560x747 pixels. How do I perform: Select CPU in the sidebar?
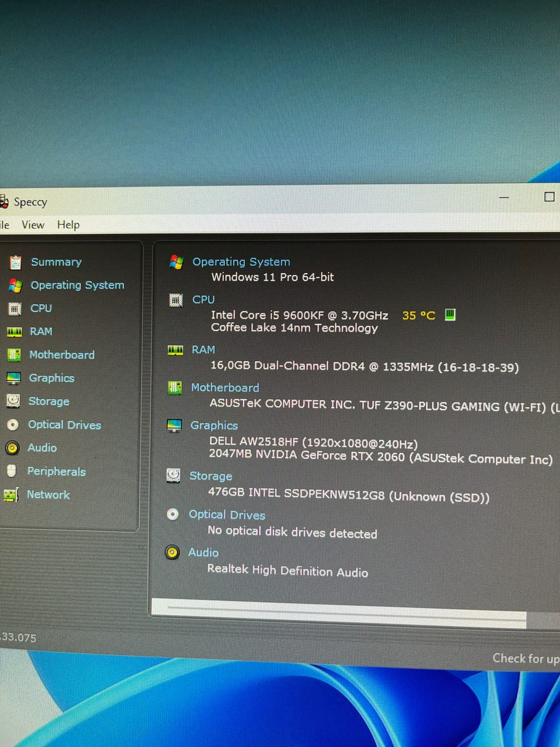click(x=41, y=308)
